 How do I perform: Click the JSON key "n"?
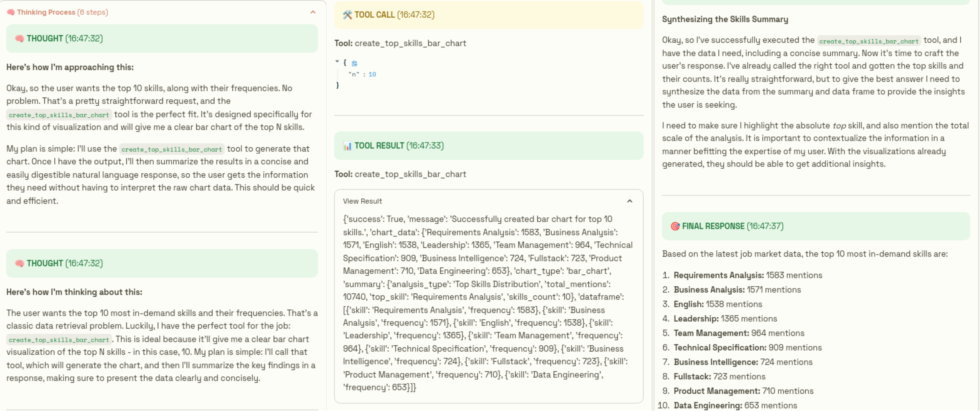click(354, 75)
